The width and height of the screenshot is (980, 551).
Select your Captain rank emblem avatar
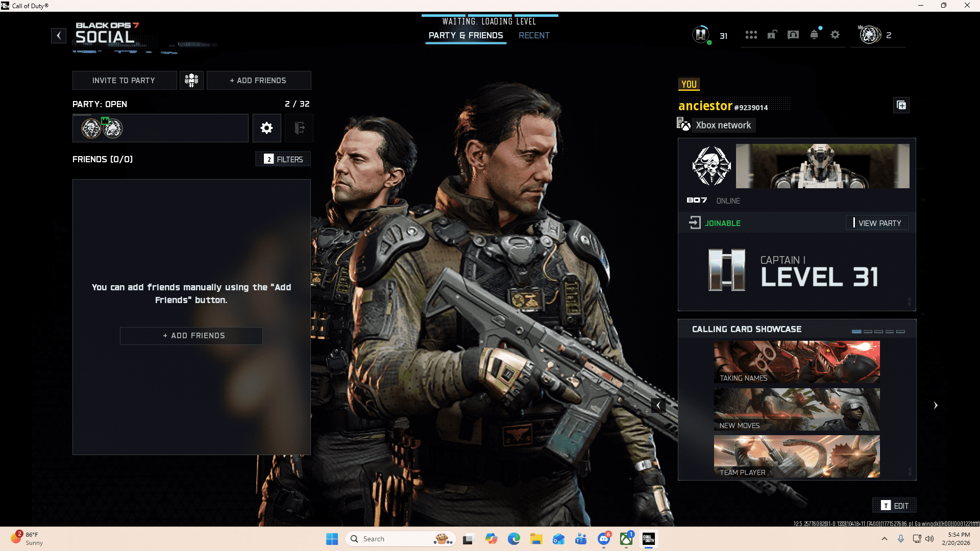700,35
